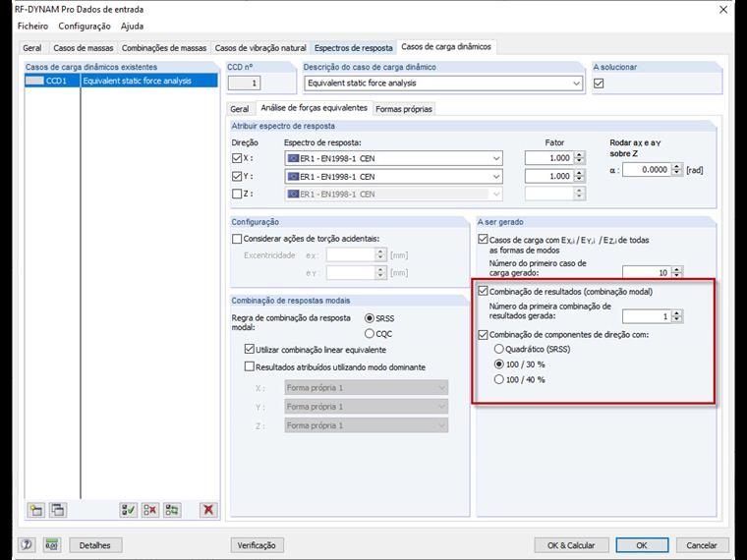This screenshot has width=747, height=560.
Task: Choose the 100 / 40 % option
Action: 498,379
